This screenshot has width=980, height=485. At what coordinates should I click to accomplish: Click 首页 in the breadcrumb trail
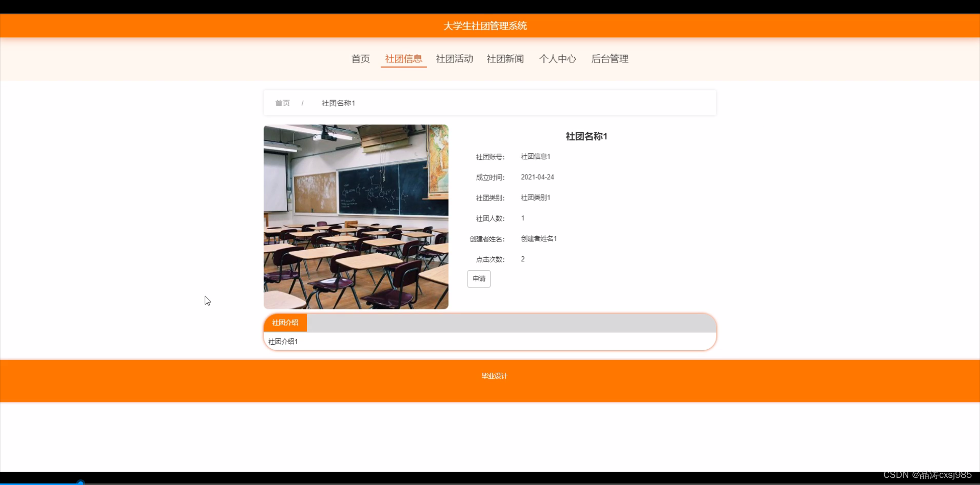point(282,103)
